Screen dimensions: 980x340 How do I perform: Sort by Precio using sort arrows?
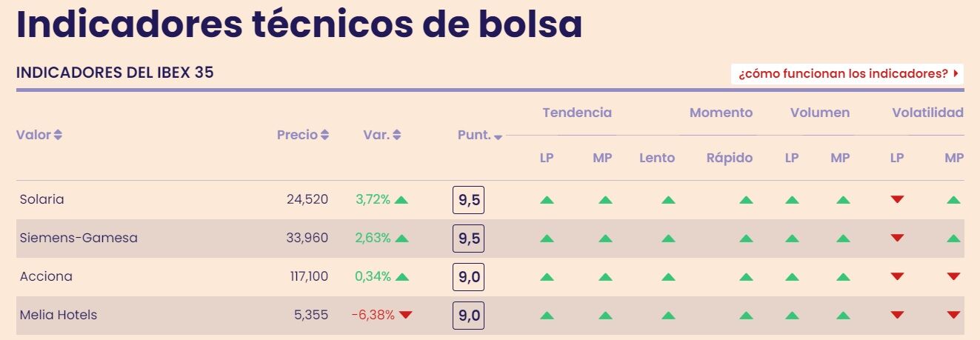[324, 135]
